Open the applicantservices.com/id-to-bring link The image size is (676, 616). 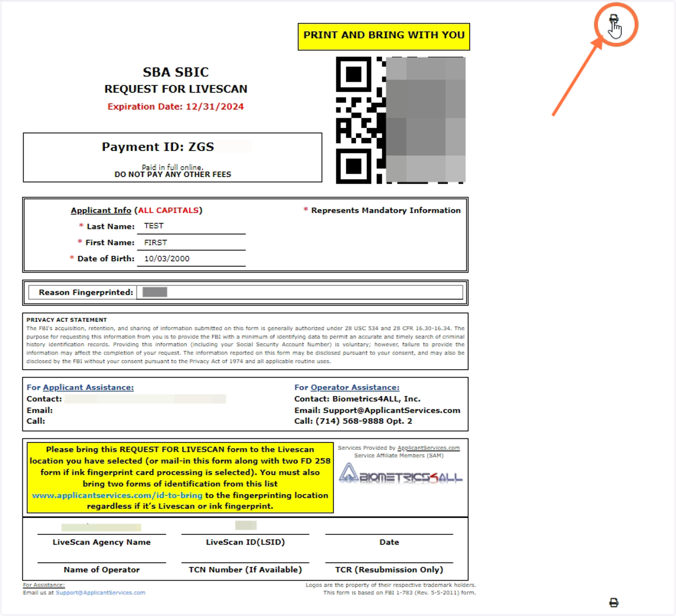click(117, 495)
